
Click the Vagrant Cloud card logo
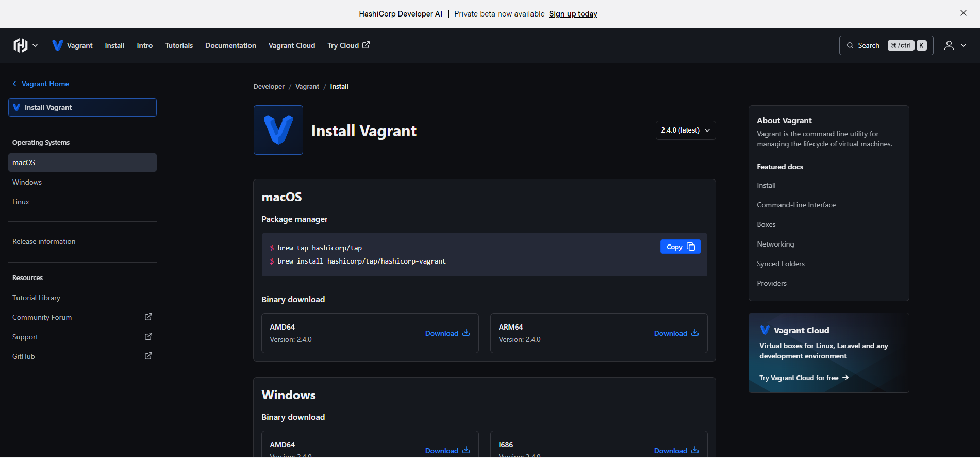(x=765, y=330)
